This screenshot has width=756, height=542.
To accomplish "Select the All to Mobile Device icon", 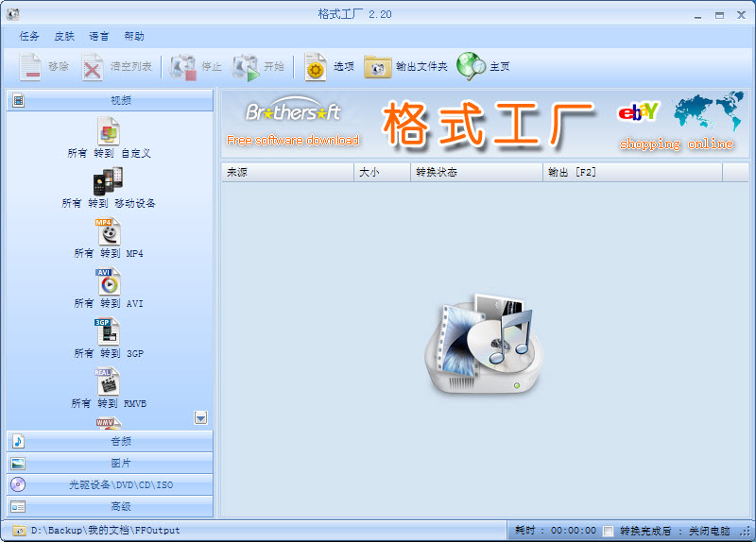I will click(109, 180).
